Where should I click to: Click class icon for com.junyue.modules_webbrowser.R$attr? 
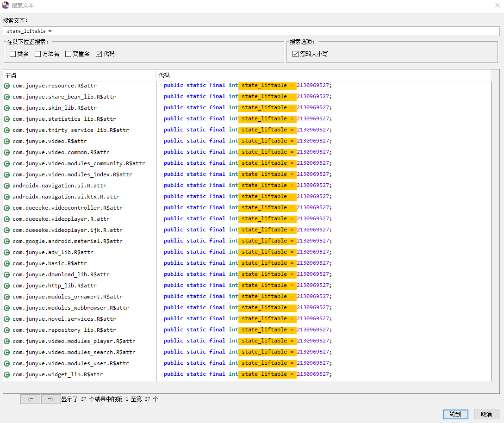[7, 308]
